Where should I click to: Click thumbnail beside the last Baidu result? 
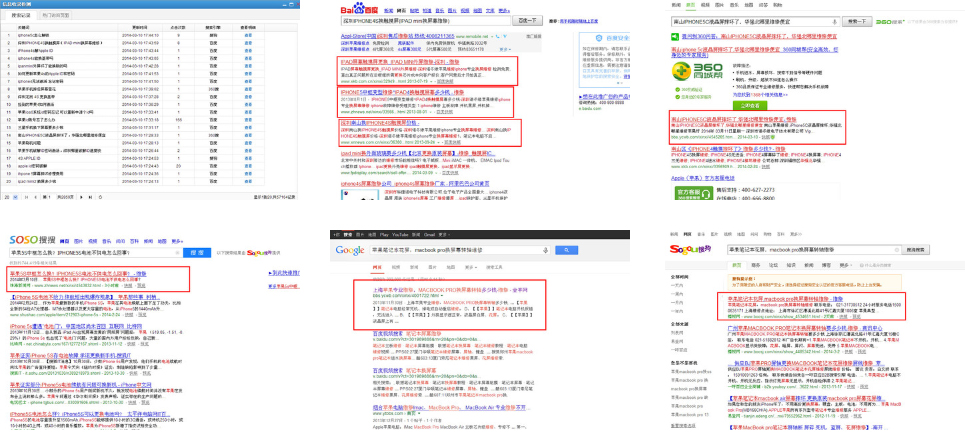[360, 194]
